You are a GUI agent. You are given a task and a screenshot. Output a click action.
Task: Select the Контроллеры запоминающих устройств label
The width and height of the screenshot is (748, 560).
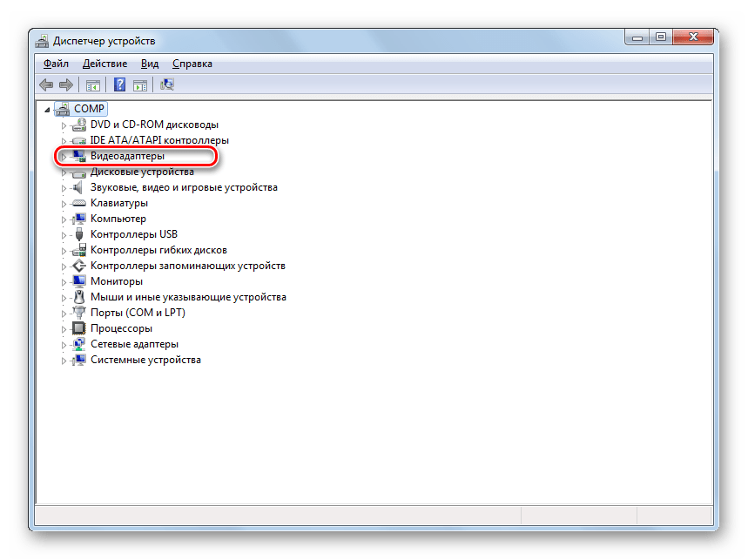(188, 266)
